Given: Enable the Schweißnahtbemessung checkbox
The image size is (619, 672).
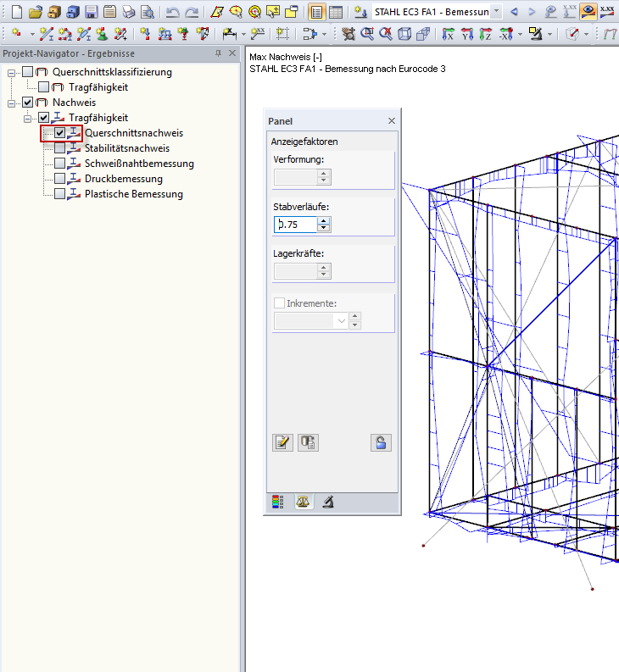Looking at the screenshot, I should (x=59, y=164).
